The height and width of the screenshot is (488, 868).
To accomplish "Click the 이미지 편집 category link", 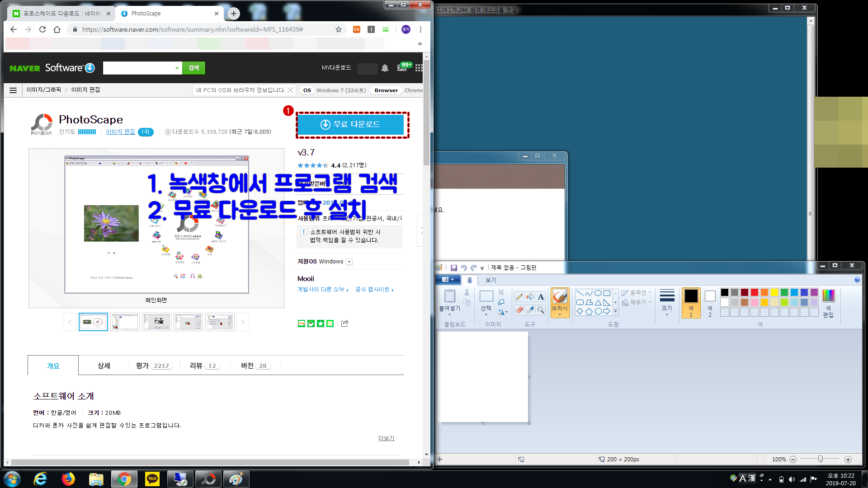I will pos(120,131).
